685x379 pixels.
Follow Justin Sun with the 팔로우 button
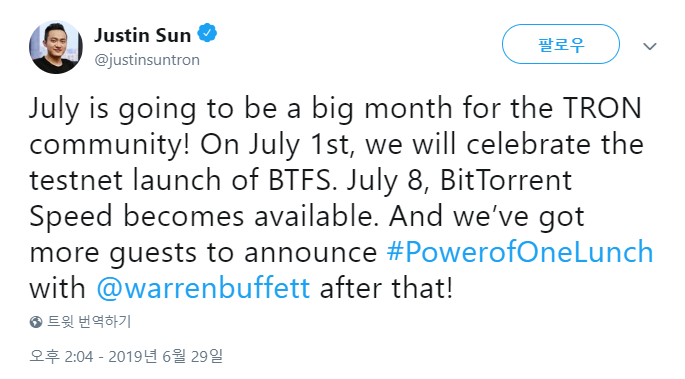560,44
